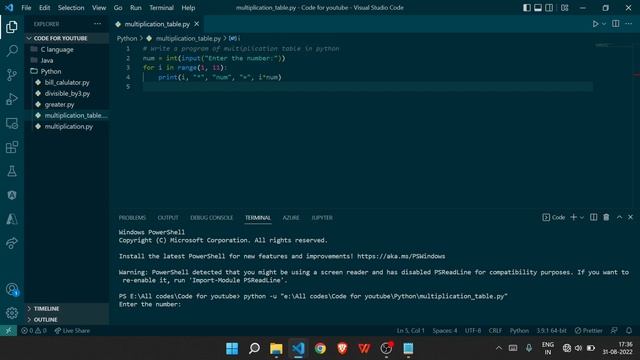640x360 pixels.
Task: Open the Search view in activity bar
Action: tap(12, 51)
